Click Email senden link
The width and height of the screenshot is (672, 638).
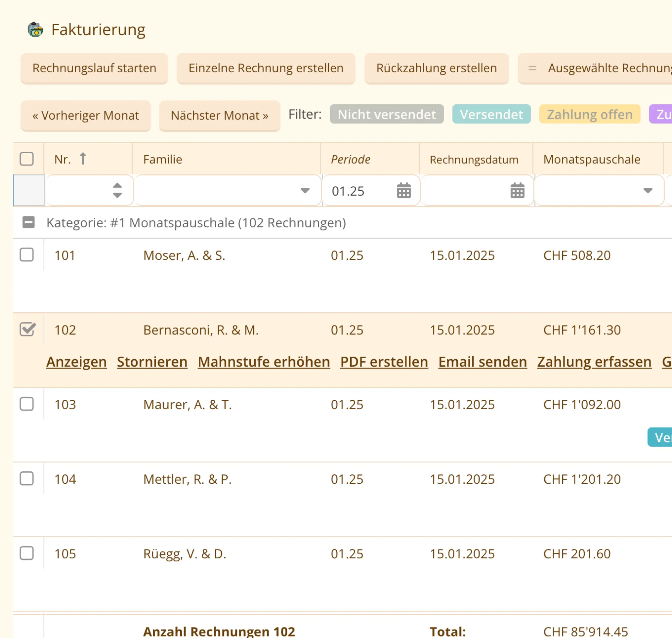click(x=483, y=362)
